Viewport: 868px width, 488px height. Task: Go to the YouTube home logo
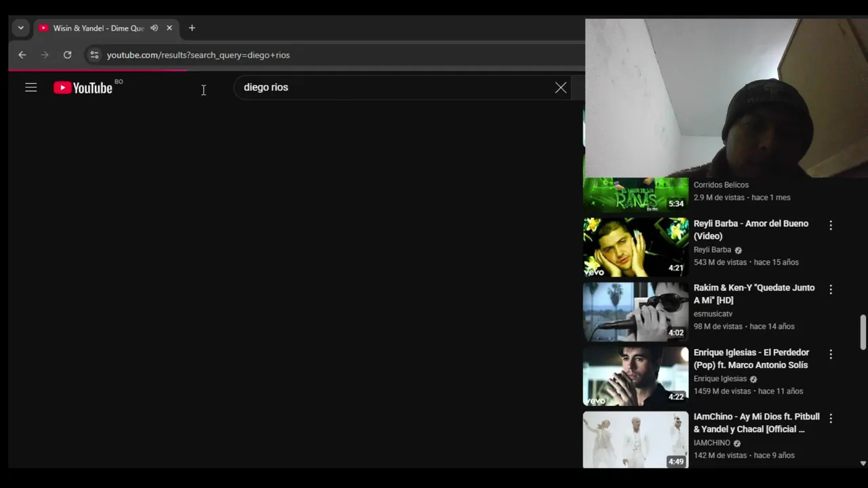pyautogui.click(x=83, y=87)
